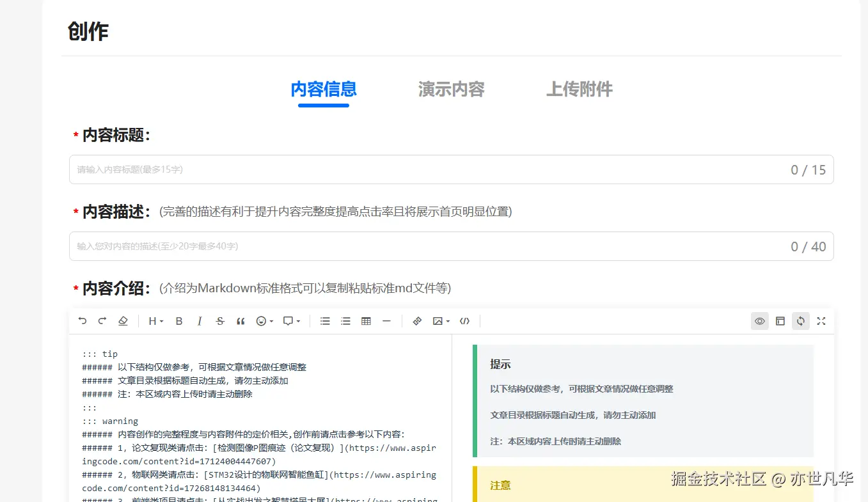868x502 pixels.
Task: Insert a code block
Action: pyautogui.click(x=464, y=320)
